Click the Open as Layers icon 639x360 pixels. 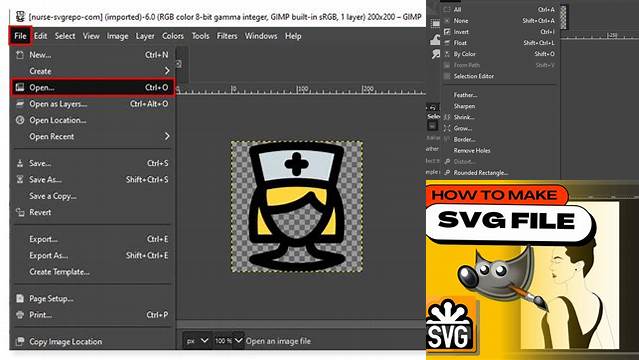tap(20, 104)
